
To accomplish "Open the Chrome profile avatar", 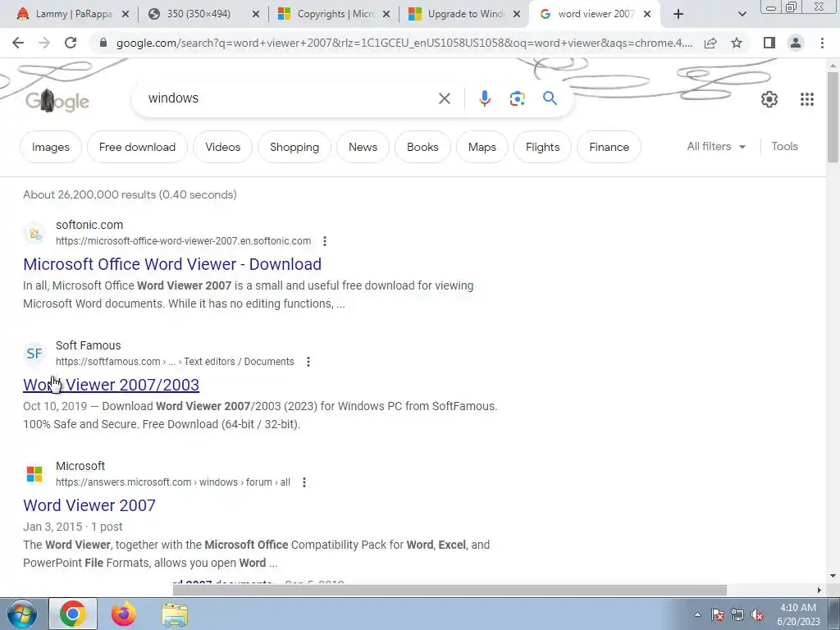I will 796,43.
